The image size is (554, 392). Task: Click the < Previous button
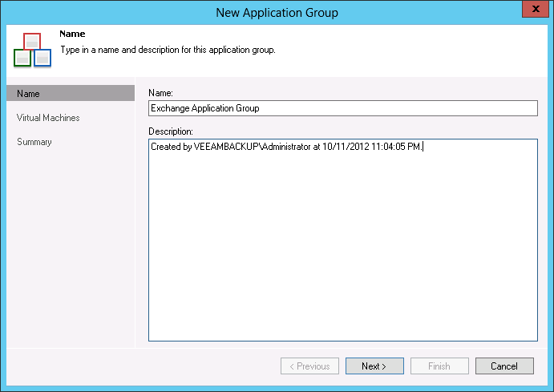point(309,366)
